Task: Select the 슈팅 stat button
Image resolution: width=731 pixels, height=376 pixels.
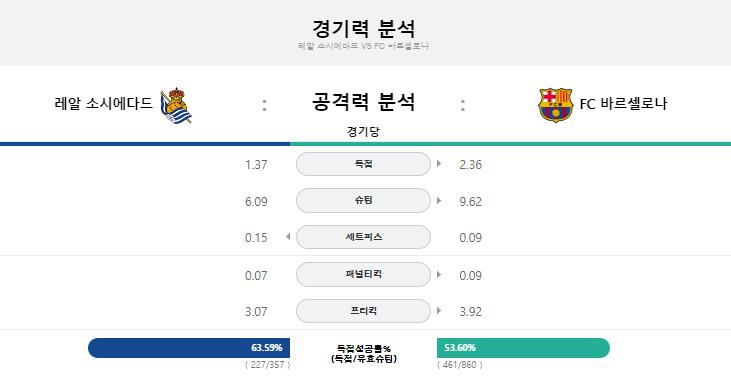Action: click(x=363, y=200)
